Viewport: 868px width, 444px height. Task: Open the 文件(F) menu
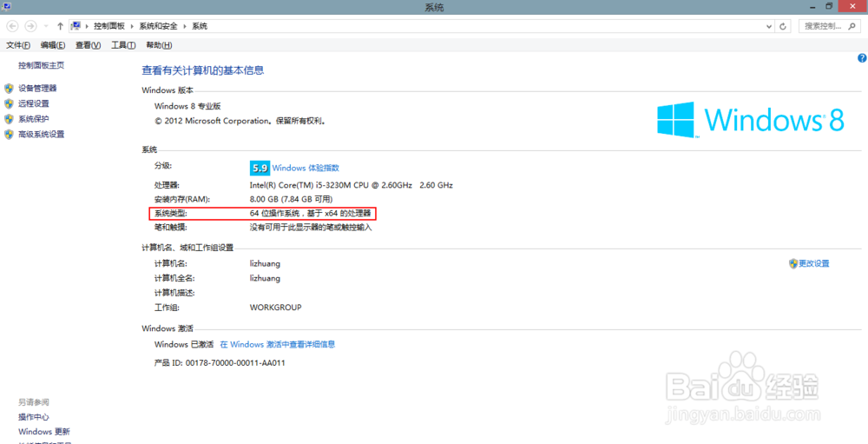click(x=18, y=45)
